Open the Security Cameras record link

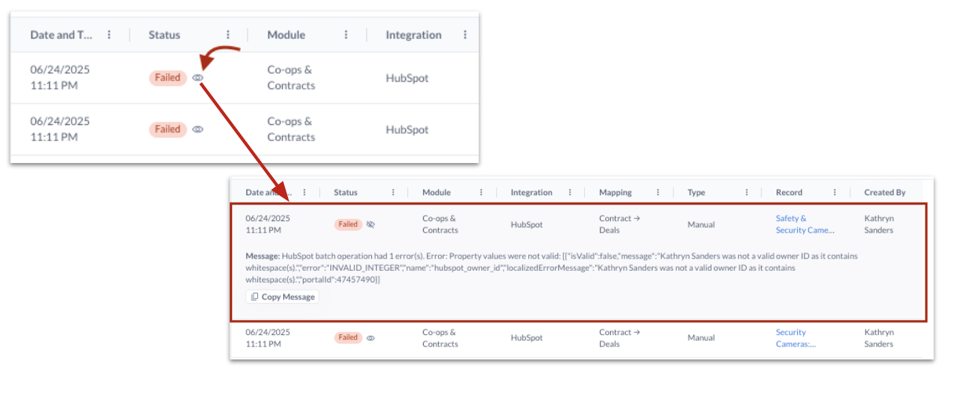(x=796, y=338)
